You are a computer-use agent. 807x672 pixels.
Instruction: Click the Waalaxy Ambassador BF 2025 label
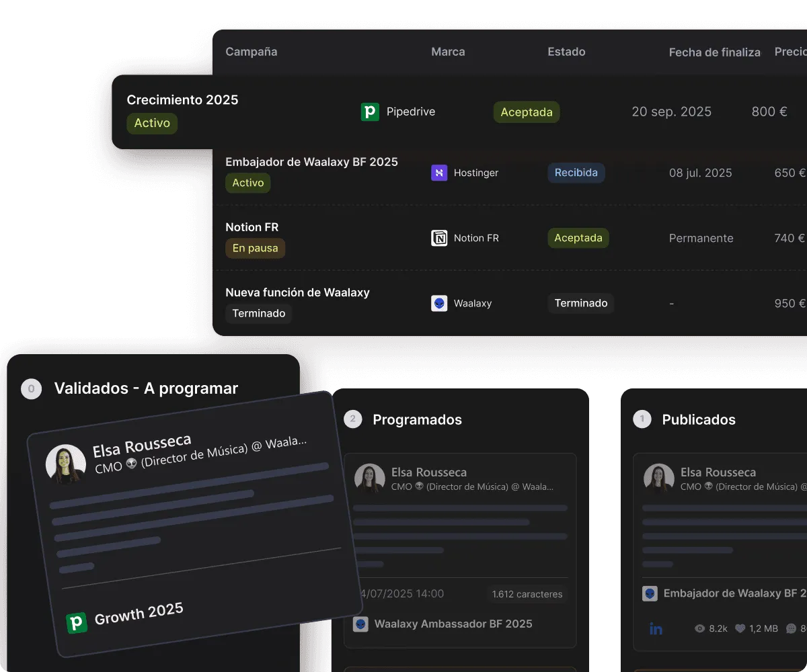(453, 624)
